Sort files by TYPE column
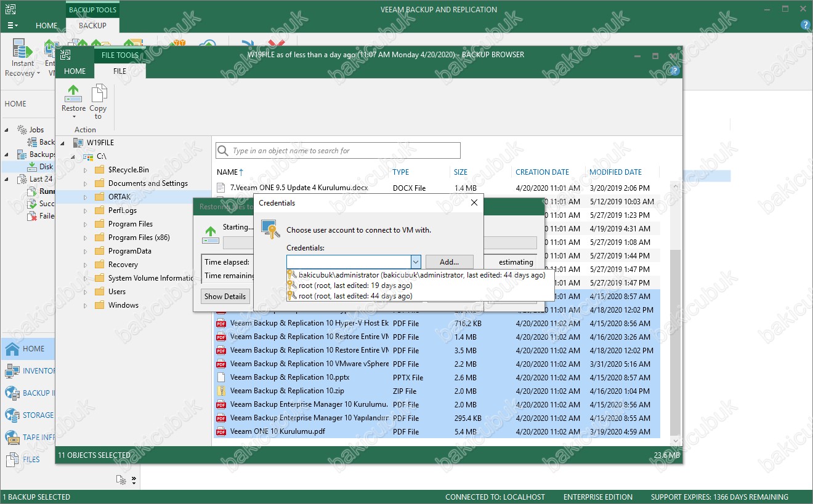The width and height of the screenshot is (813, 504). coord(400,172)
